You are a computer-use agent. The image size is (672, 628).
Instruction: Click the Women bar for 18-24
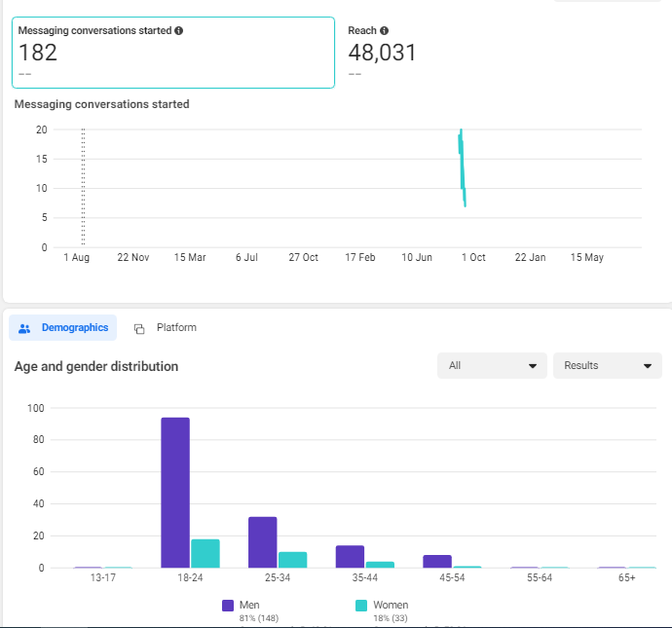205,553
